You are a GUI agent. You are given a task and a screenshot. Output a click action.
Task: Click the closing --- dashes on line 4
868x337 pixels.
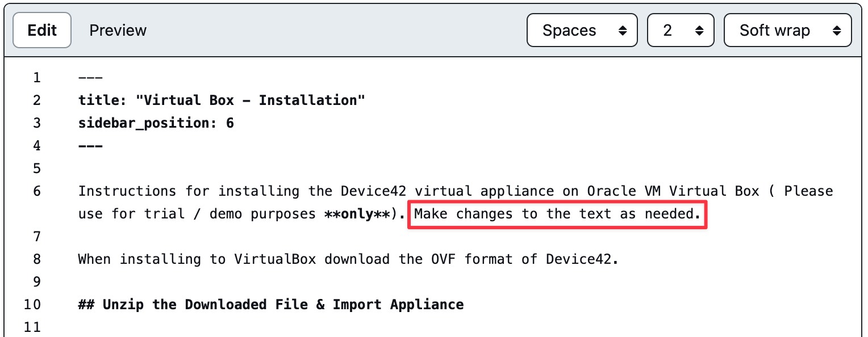point(90,146)
